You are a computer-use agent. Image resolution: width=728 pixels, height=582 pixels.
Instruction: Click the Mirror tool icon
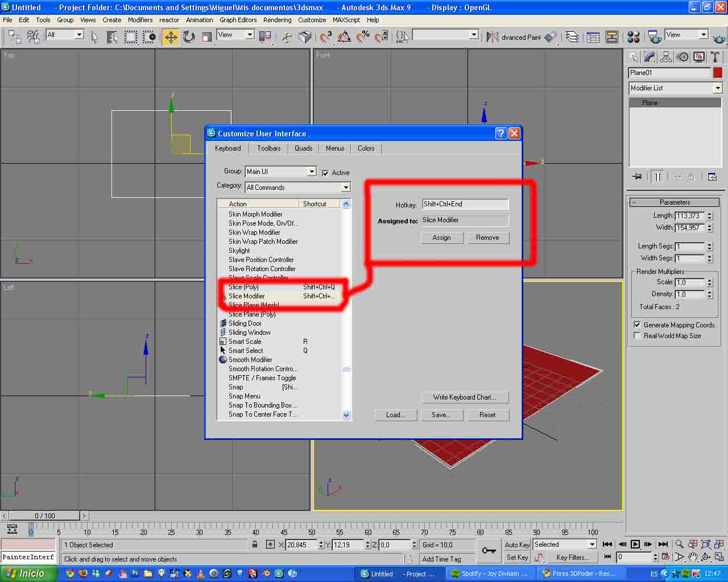[x=491, y=37]
